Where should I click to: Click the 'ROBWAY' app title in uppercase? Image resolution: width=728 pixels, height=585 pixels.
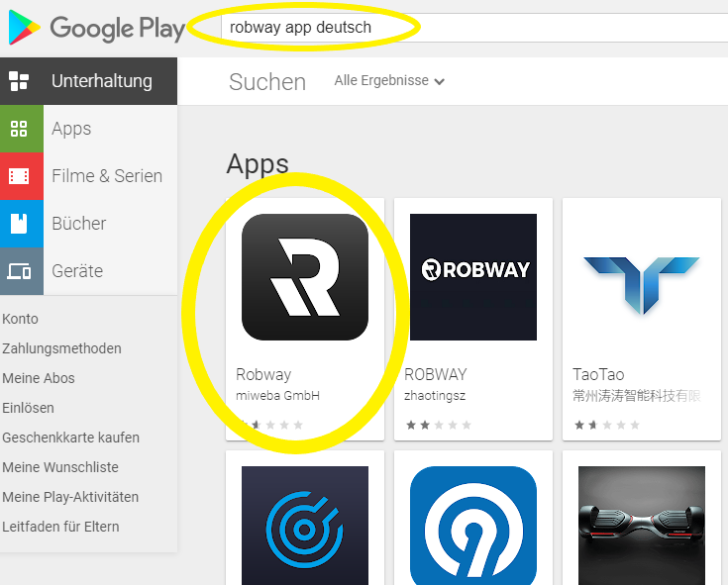pos(436,374)
